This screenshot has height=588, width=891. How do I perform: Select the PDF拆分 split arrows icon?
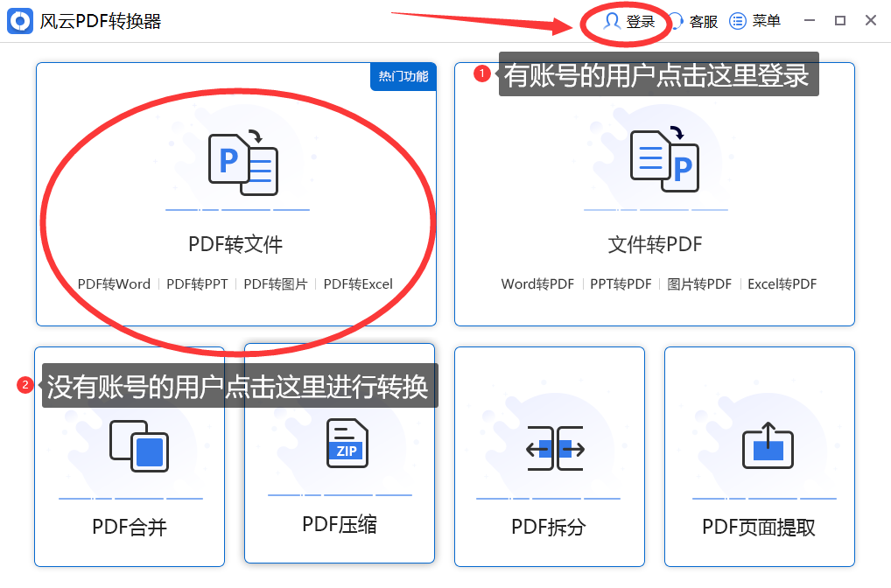pyautogui.click(x=555, y=448)
